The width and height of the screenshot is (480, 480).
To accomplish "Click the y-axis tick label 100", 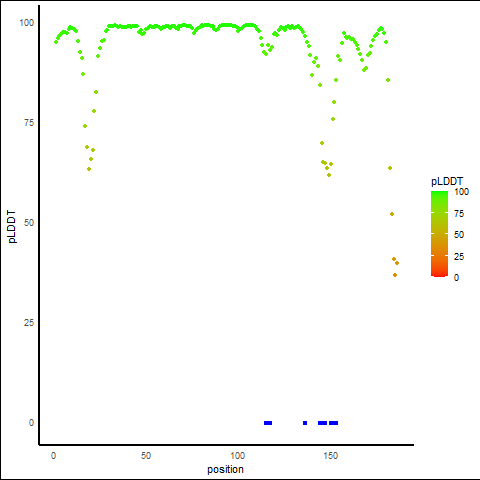I will tap(27, 23).
